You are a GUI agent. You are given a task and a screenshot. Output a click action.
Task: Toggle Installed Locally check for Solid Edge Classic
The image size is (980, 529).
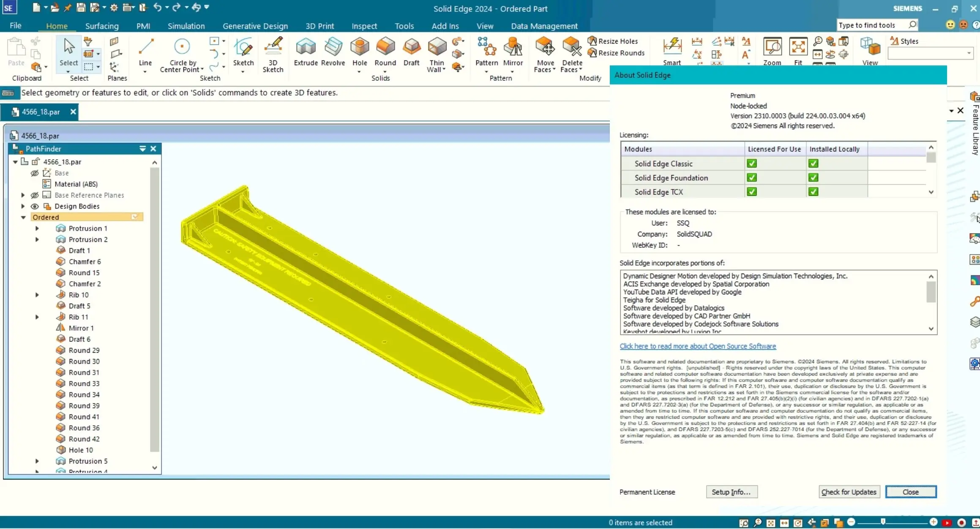click(813, 163)
